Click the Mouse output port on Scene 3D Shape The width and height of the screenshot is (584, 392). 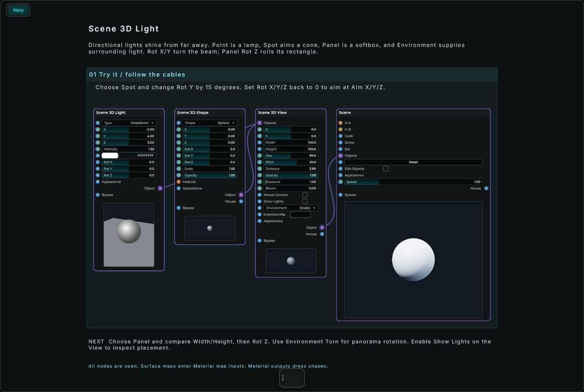pyautogui.click(x=241, y=201)
